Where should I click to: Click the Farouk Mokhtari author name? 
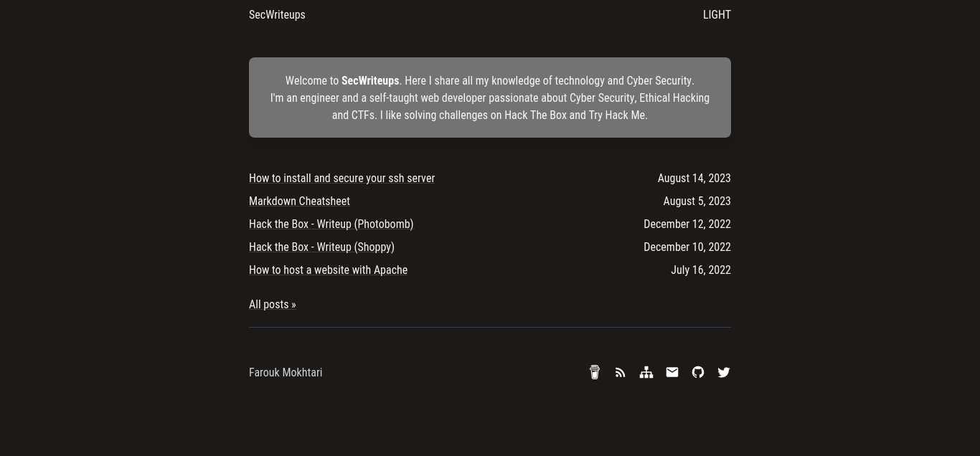click(286, 372)
